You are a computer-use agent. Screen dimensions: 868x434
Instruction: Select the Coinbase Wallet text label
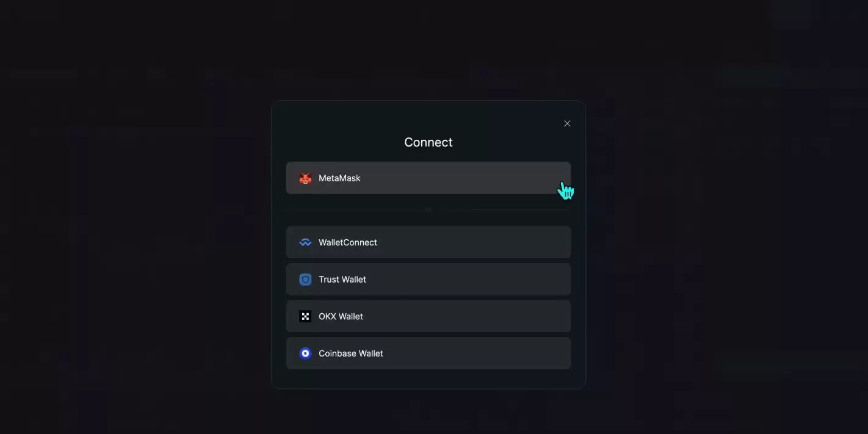(x=351, y=353)
